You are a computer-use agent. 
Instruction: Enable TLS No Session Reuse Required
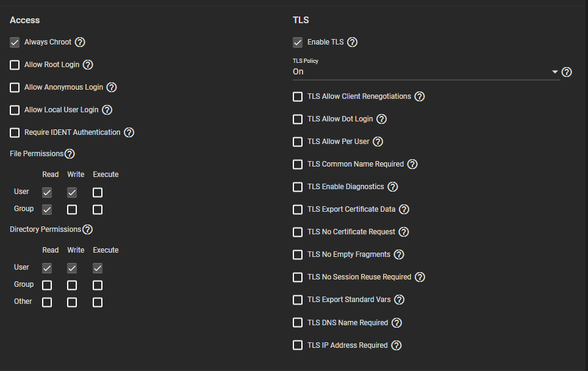pos(298,278)
